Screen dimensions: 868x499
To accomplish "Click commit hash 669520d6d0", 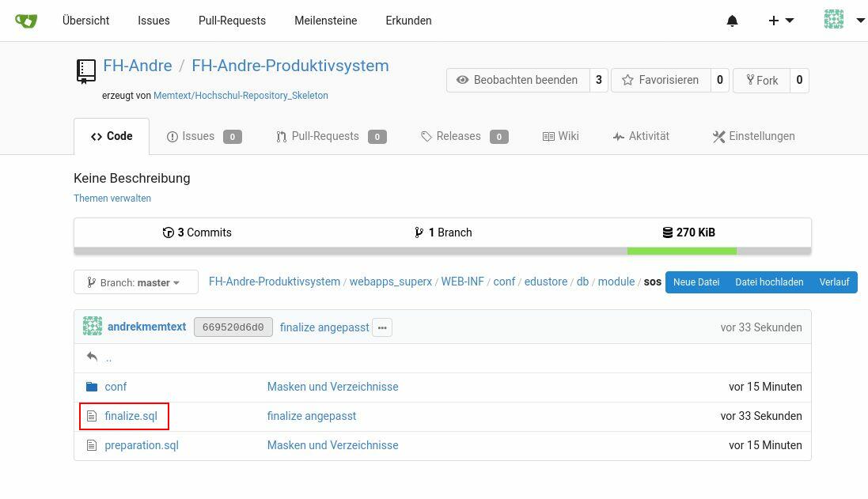I will click(233, 327).
